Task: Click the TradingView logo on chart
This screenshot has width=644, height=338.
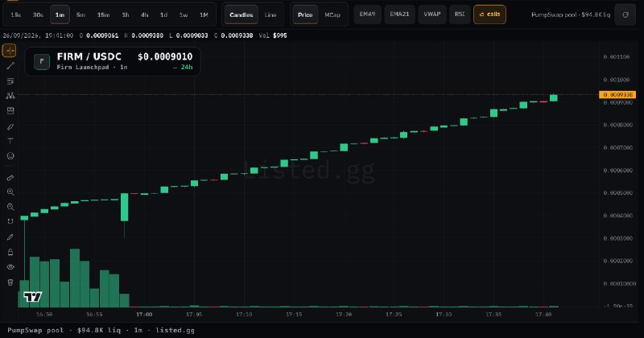Action: point(32,296)
